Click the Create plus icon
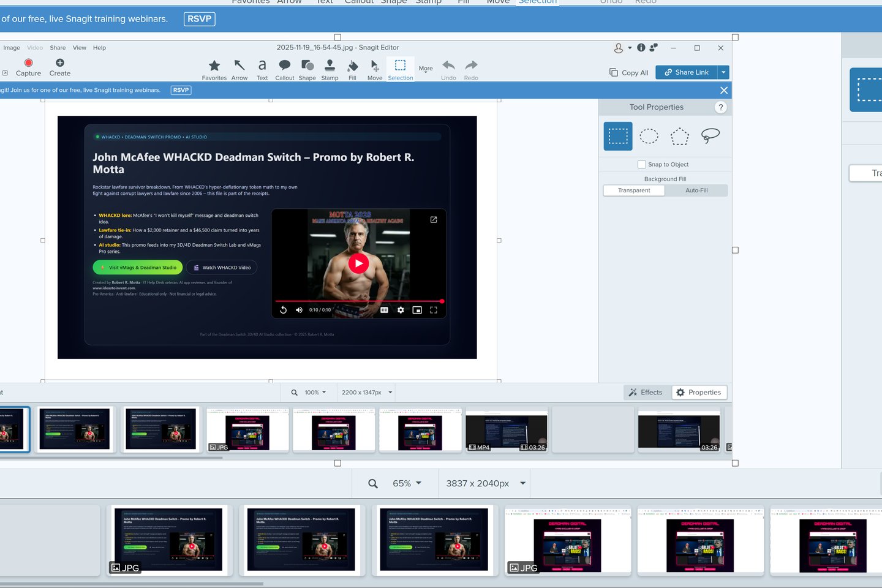 (60, 67)
